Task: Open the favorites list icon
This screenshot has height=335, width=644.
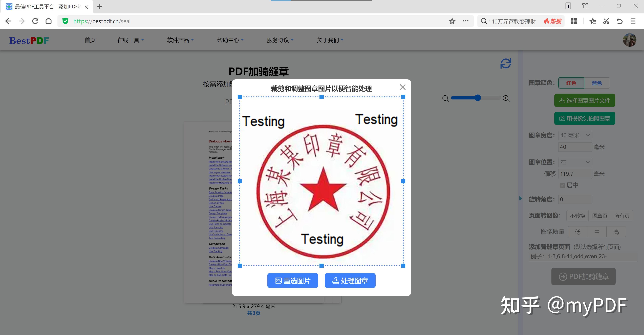Action: (593, 21)
